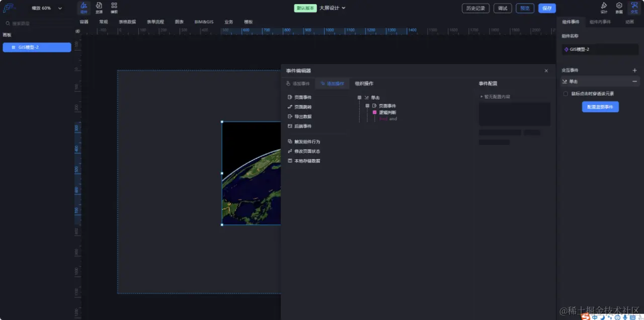644x320 pixels.
Task: Select the 导出数据 action
Action: point(299,116)
